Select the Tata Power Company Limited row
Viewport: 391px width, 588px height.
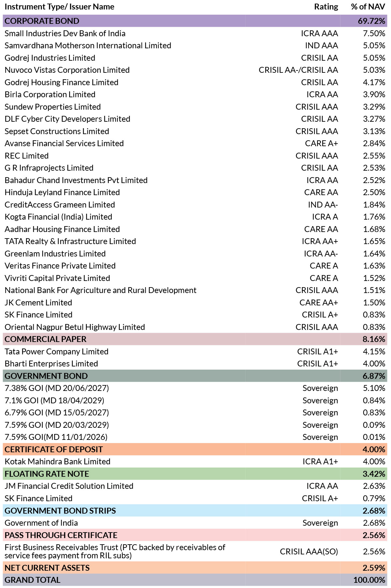195,351
